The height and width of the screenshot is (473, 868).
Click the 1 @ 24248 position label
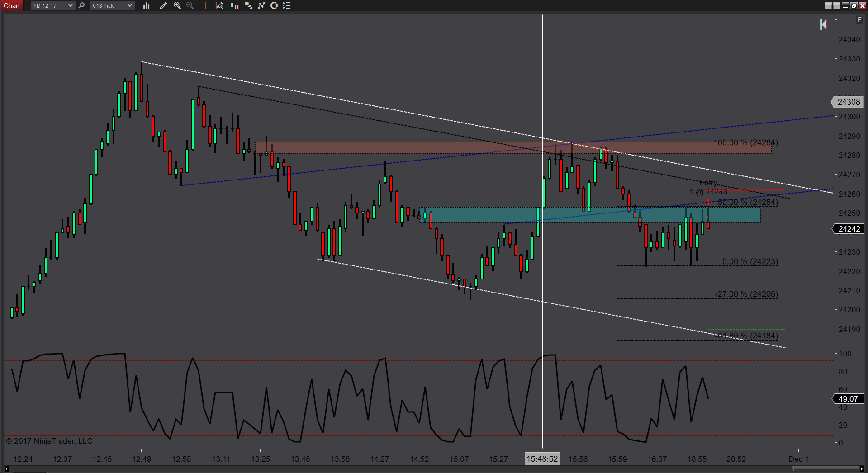708,192
